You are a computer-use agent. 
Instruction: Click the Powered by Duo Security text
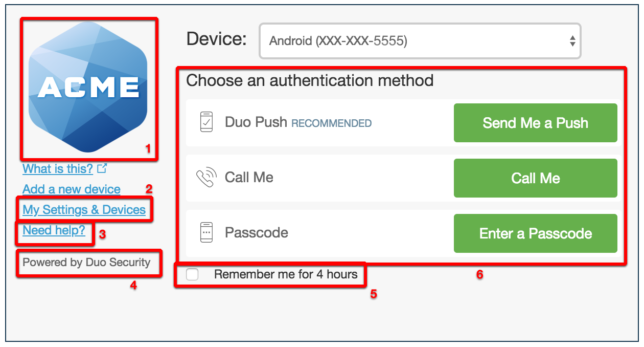[x=86, y=262]
